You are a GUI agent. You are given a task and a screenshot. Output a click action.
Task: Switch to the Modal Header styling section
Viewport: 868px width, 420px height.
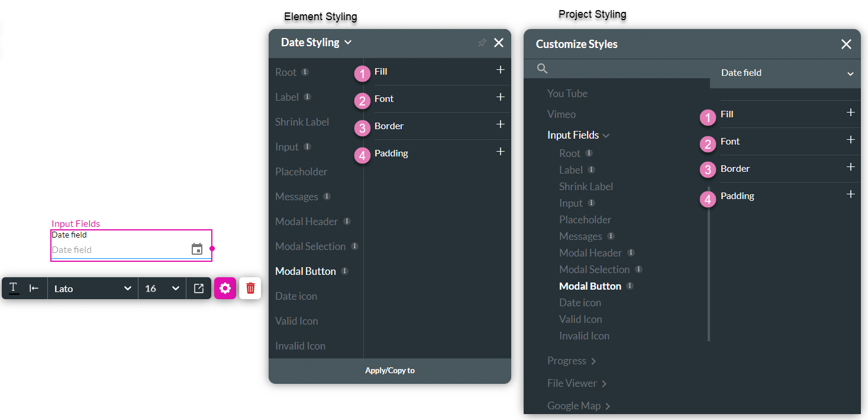coord(305,221)
